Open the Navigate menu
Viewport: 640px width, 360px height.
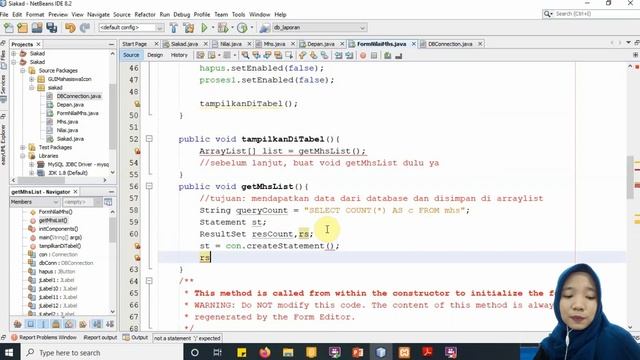pos(98,15)
